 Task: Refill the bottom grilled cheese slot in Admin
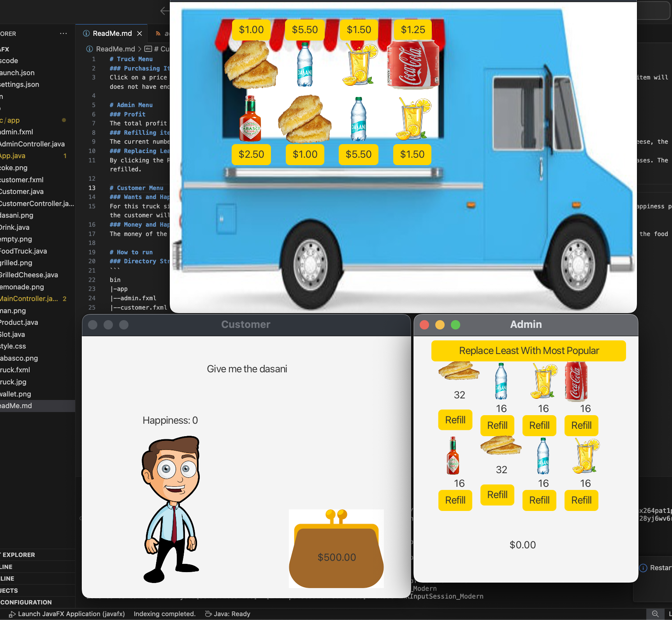[x=497, y=495]
